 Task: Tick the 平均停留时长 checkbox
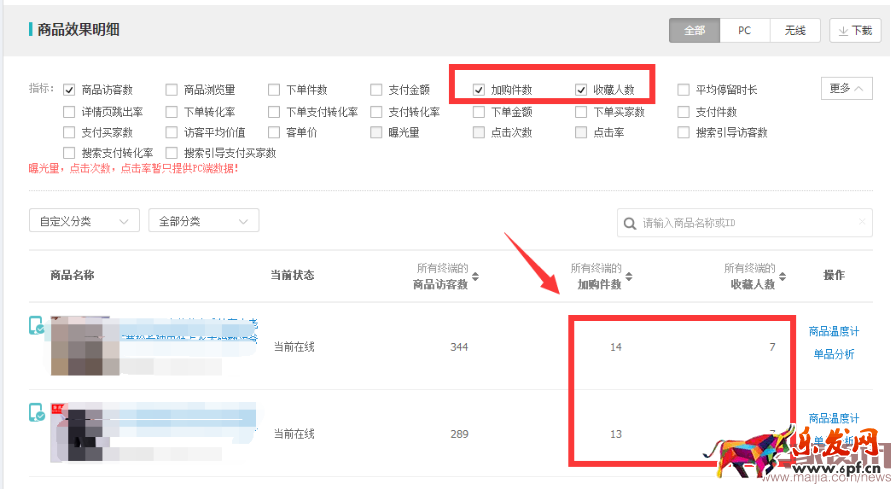[683, 90]
